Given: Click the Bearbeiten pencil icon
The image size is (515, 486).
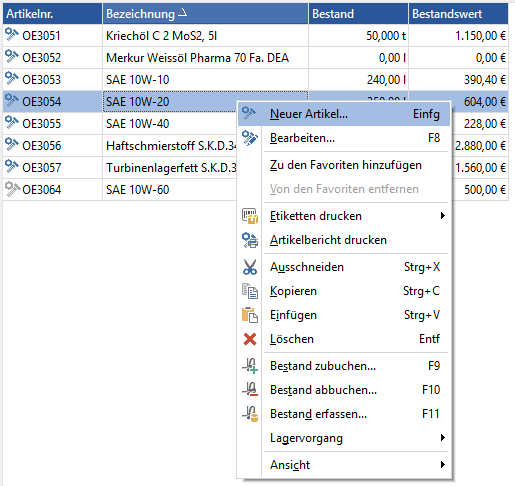Looking at the screenshot, I should (250, 138).
